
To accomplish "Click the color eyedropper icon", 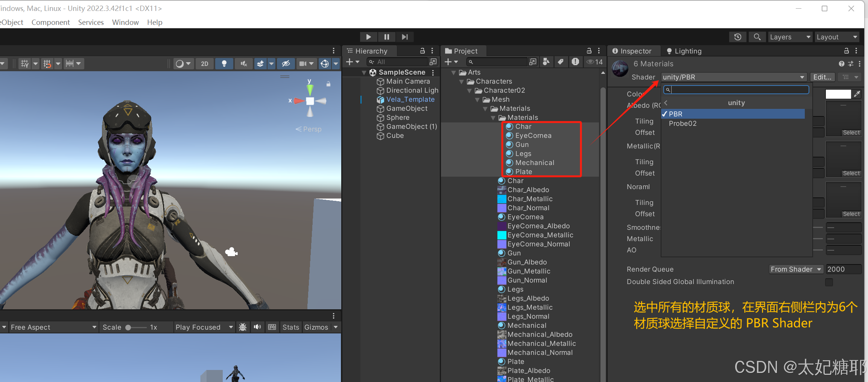I will [857, 94].
